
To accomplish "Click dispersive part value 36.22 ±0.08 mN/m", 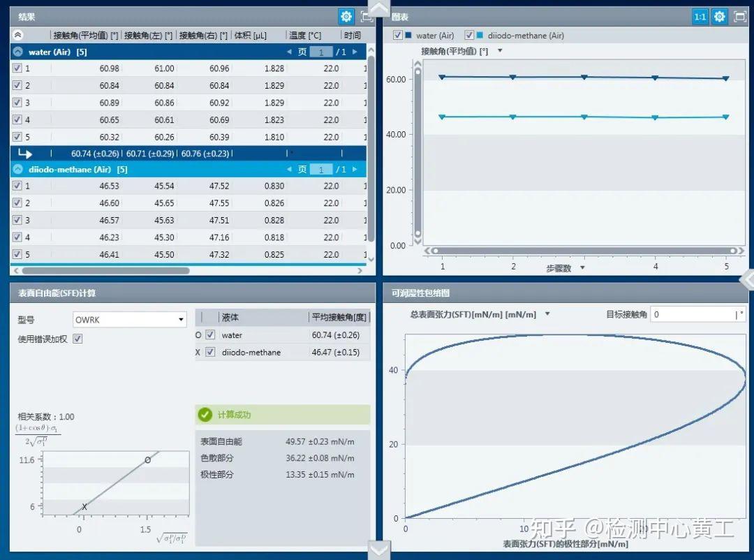I will pyautogui.click(x=320, y=458).
